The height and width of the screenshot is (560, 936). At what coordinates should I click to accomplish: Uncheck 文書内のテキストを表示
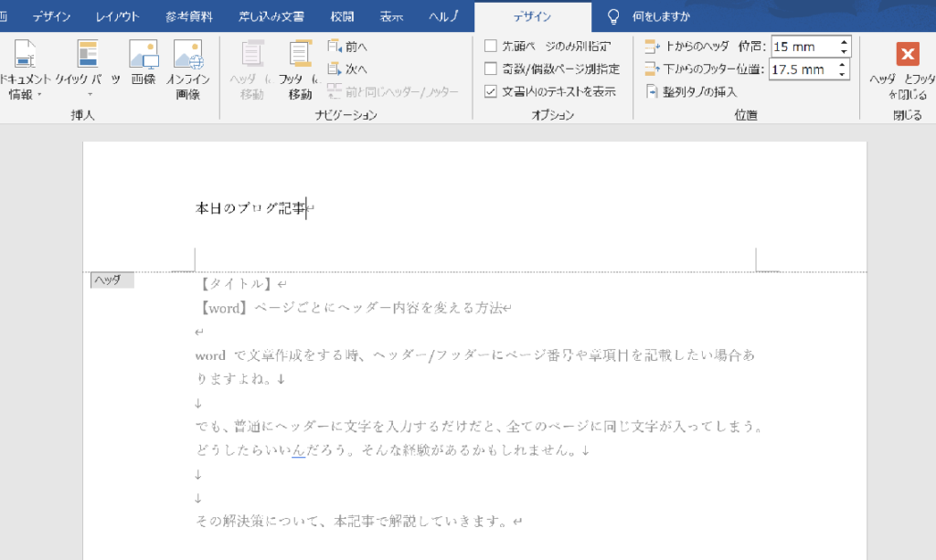tap(492, 91)
